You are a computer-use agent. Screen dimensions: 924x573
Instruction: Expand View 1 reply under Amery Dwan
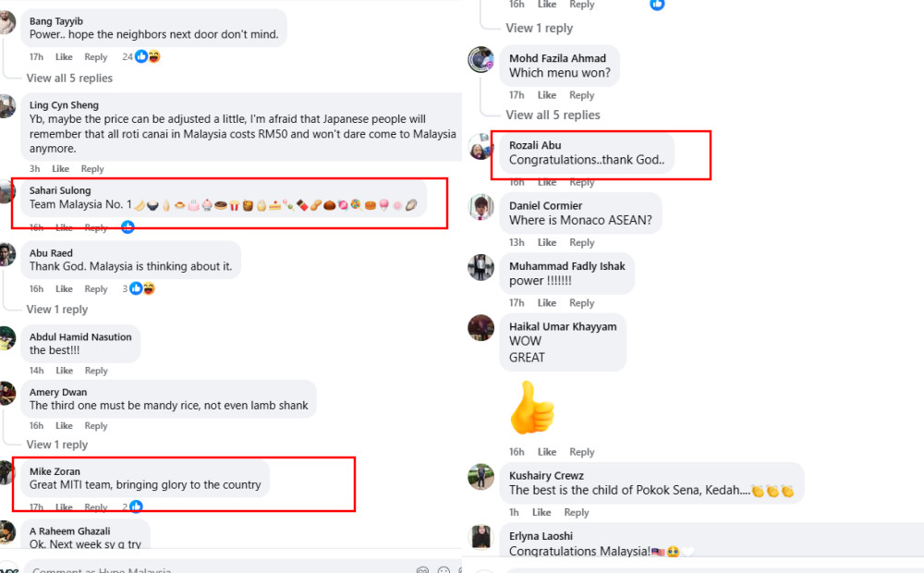coord(57,445)
